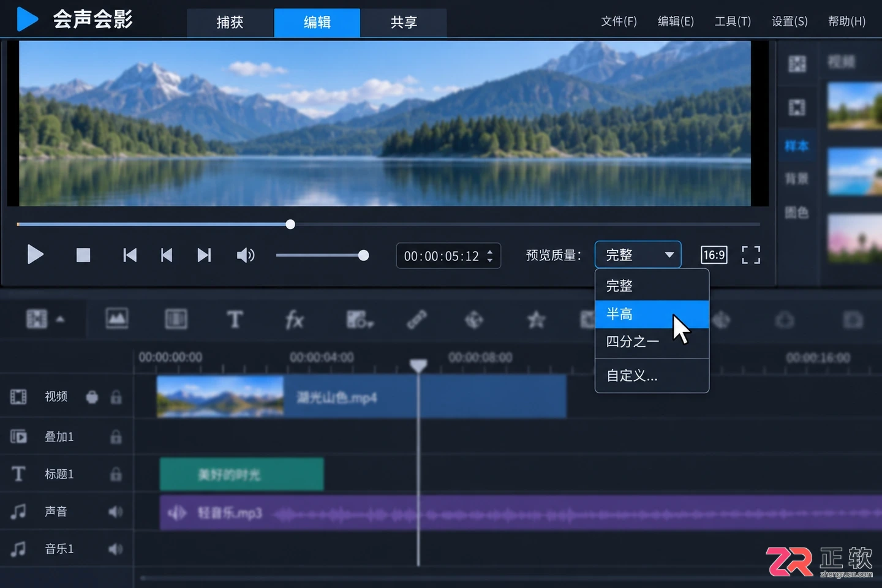Step back to previous frame
The width and height of the screenshot is (882, 588).
166,255
